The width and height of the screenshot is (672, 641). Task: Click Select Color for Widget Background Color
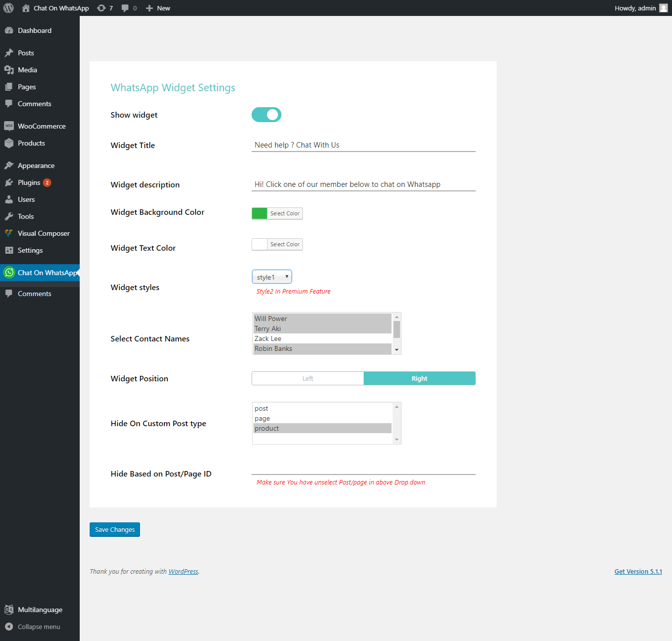(285, 213)
